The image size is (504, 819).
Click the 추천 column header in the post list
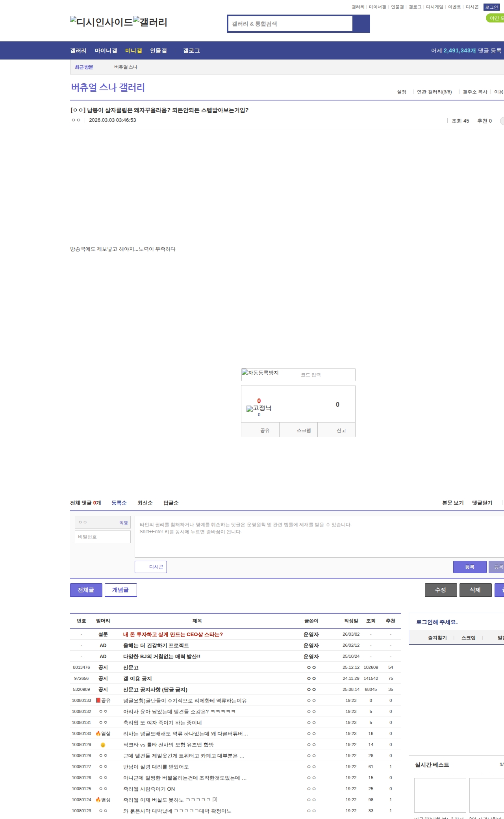(x=390, y=621)
